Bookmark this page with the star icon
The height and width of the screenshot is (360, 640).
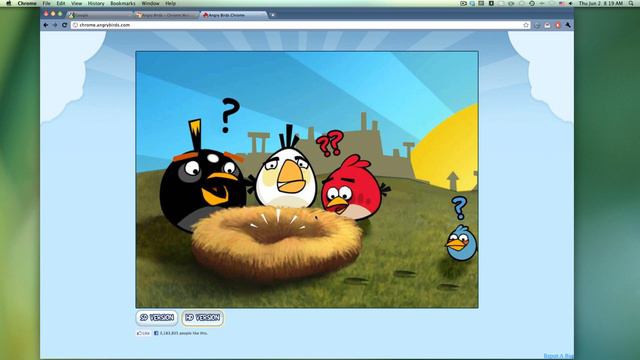(x=526, y=25)
